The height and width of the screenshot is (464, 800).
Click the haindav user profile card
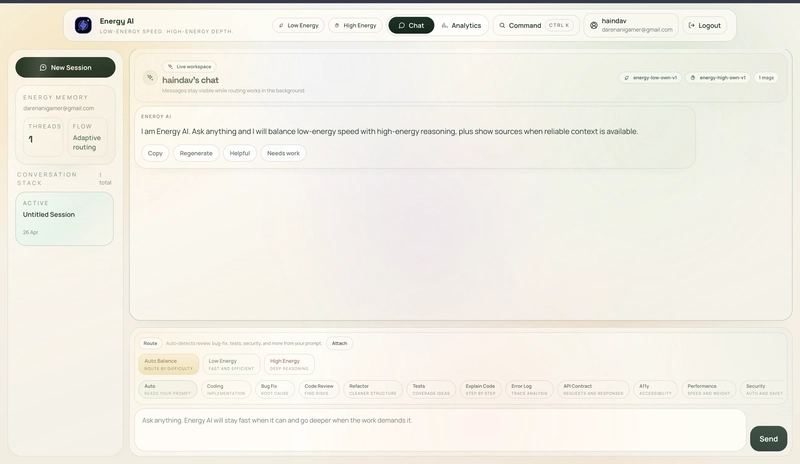pyautogui.click(x=631, y=26)
